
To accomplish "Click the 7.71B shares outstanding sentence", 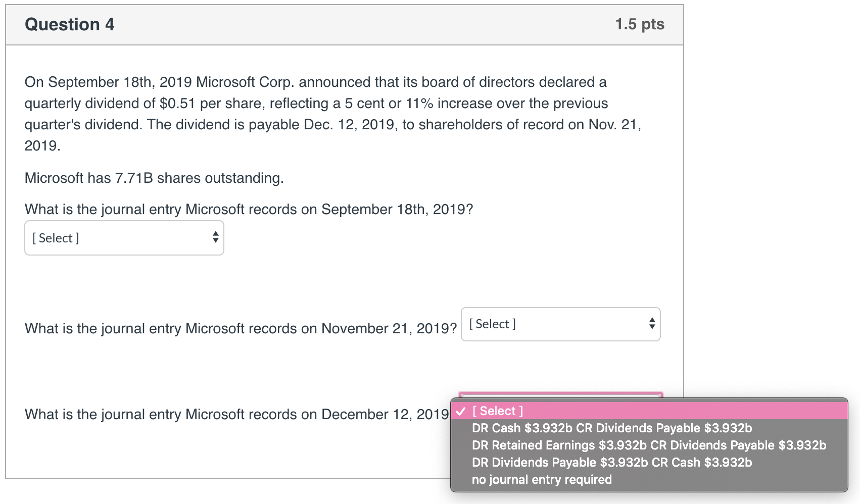I will pos(154,178).
